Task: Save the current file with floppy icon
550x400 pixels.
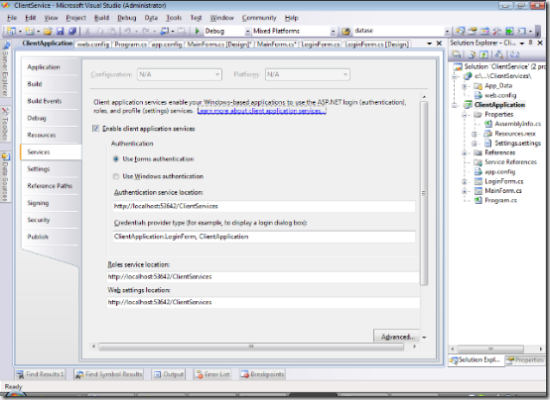Action: click(x=60, y=31)
